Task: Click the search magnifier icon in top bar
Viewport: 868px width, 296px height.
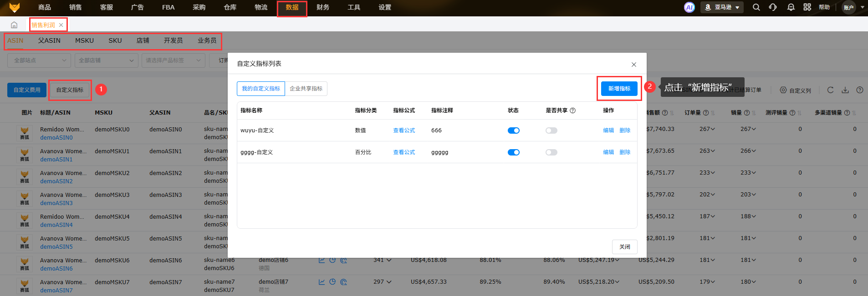Action: coord(756,7)
